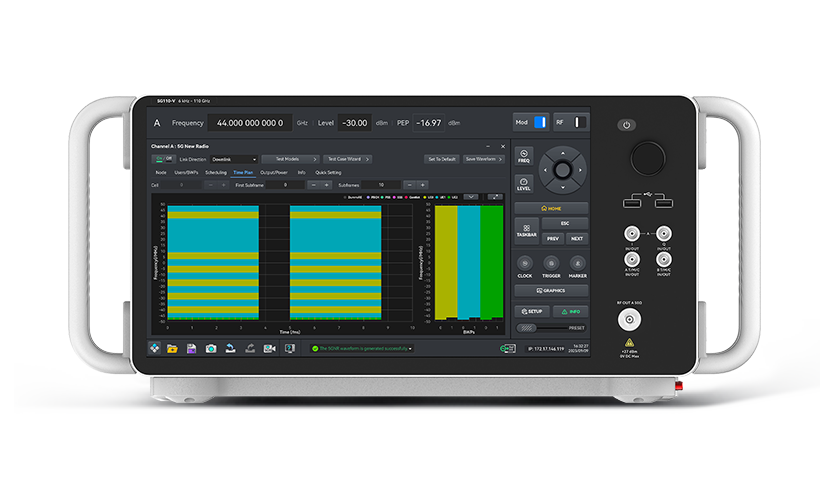The image size is (820, 500).
Task: Expand the Test Models menu
Action: (x=290, y=159)
